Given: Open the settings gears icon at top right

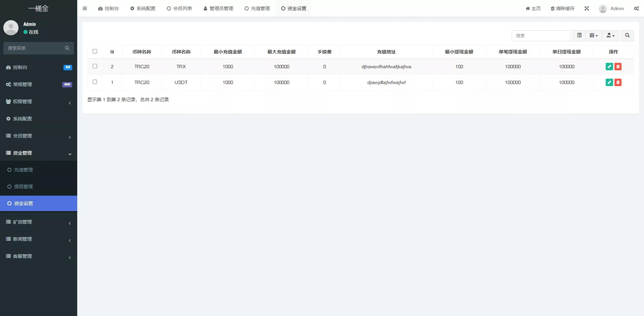Looking at the screenshot, I should coord(636,8).
